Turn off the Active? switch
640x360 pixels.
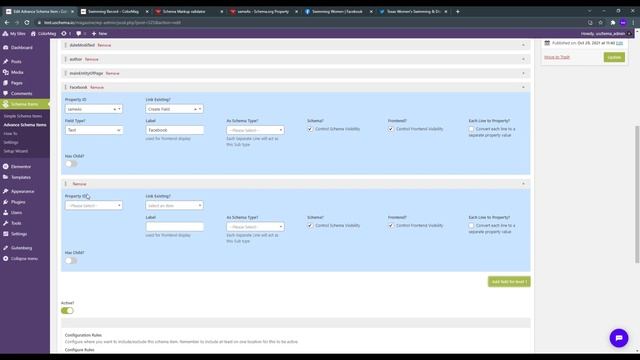[x=67, y=311]
